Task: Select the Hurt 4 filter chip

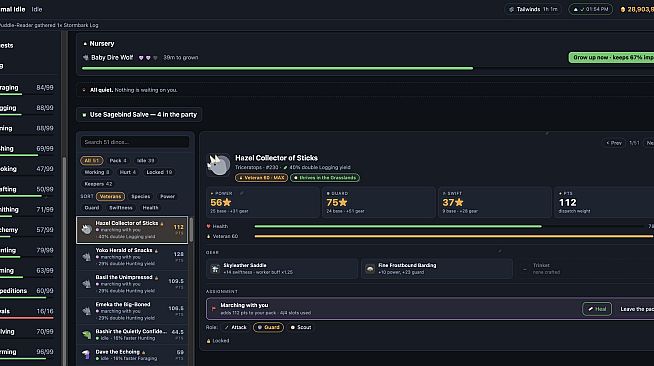Action: (128, 172)
